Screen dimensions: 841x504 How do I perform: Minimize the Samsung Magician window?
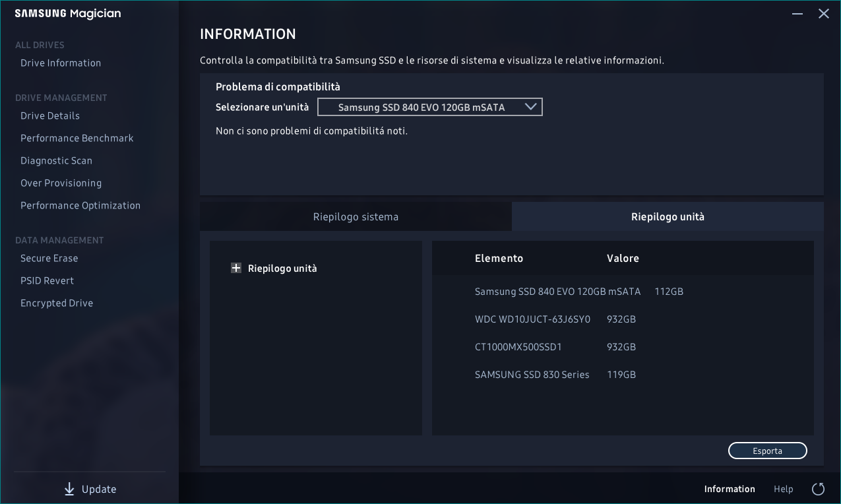797,13
